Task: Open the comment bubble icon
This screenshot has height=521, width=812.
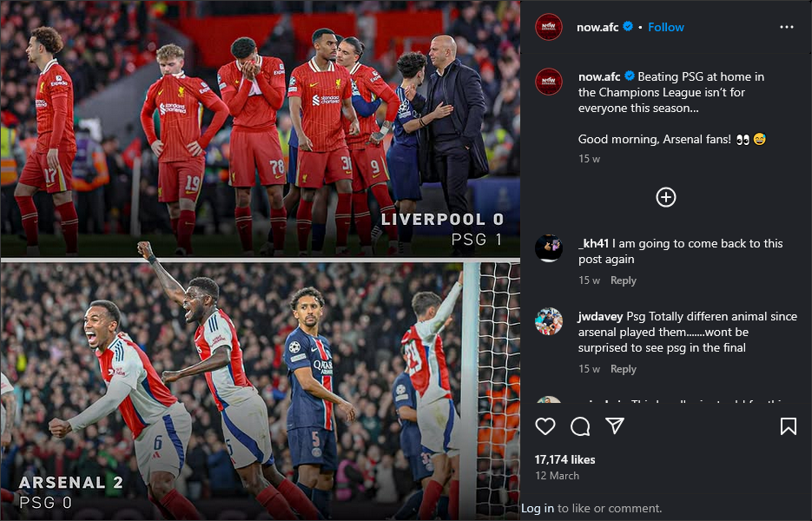Action: 580,426
